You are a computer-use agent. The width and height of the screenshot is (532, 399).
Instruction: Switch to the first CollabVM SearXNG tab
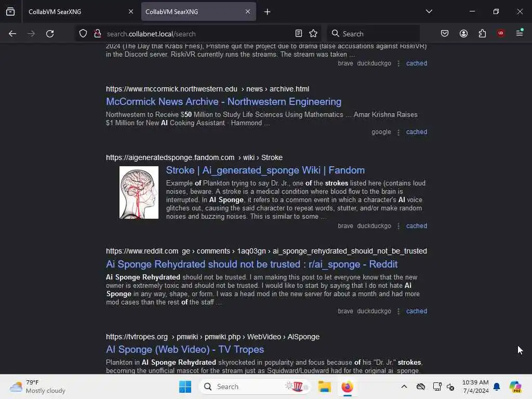coord(81,11)
